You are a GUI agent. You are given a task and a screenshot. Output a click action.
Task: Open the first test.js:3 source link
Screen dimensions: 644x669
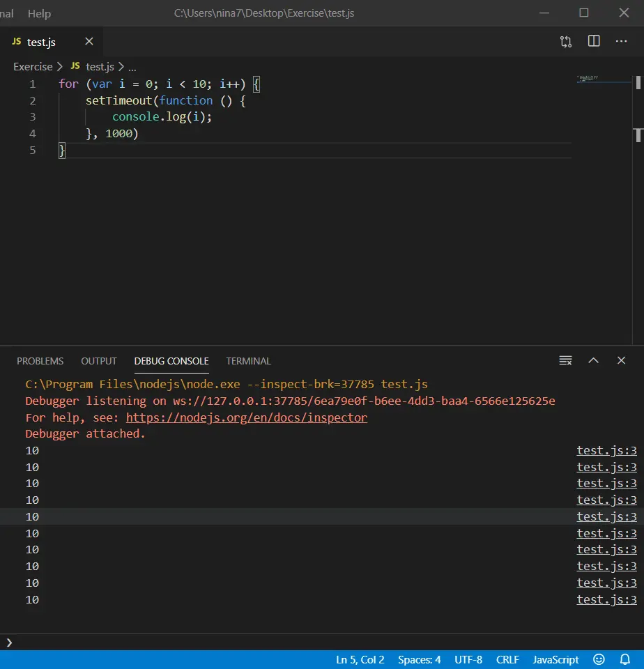tap(606, 450)
